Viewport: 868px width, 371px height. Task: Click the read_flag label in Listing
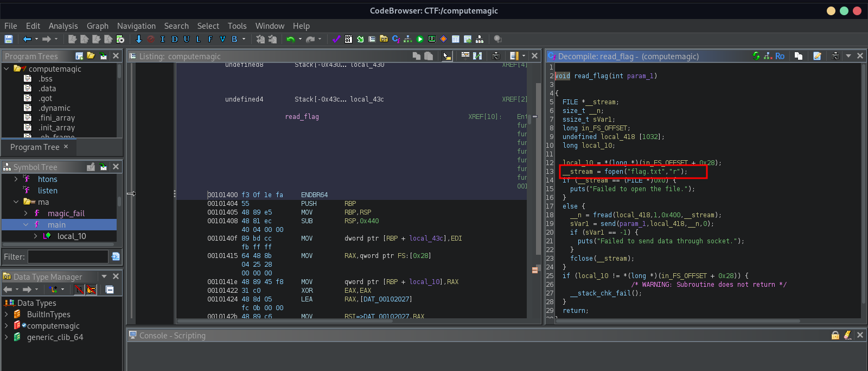click(x=302, y=117)
